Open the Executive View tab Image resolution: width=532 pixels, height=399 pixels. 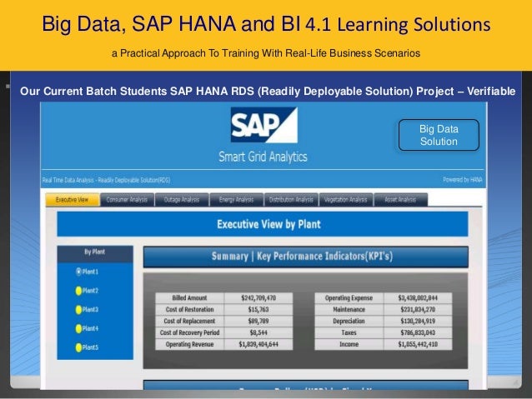(x=73, y=200)
